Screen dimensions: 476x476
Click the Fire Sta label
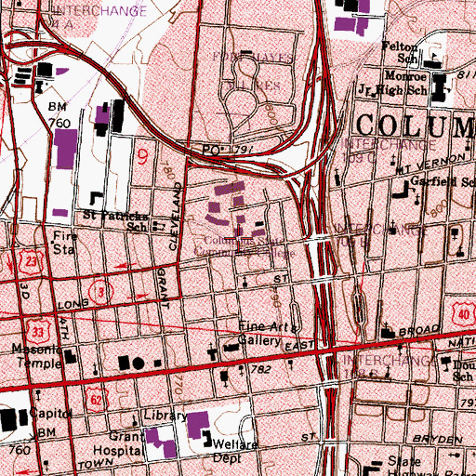(x=64, y=243)
